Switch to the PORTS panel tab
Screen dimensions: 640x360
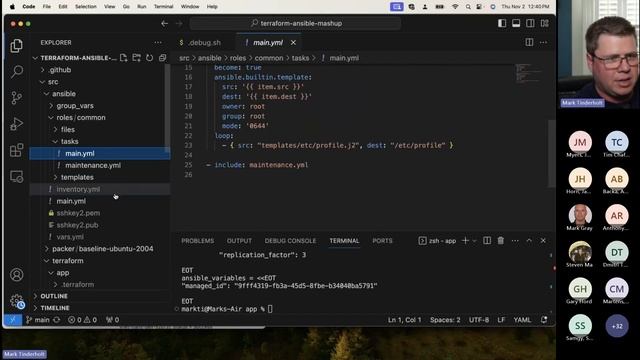pos(382,241)
